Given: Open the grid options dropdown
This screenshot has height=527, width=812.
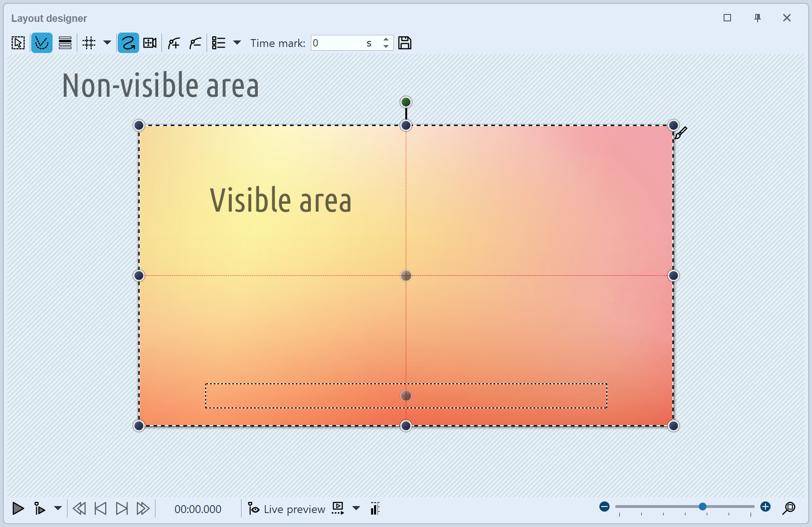Looking at the screenshot, I should point(107,43).
